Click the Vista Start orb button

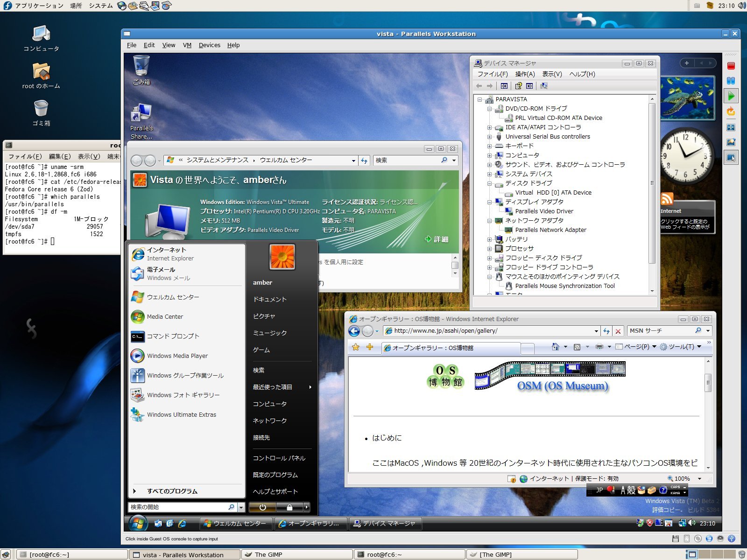pyautogui.click(x=138, y=523)
